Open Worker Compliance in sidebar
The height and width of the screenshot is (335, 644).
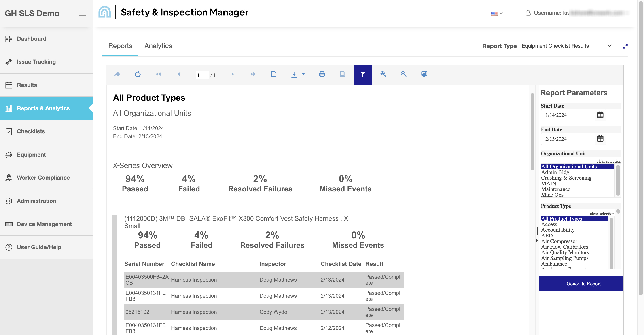(x=43, y=178)
